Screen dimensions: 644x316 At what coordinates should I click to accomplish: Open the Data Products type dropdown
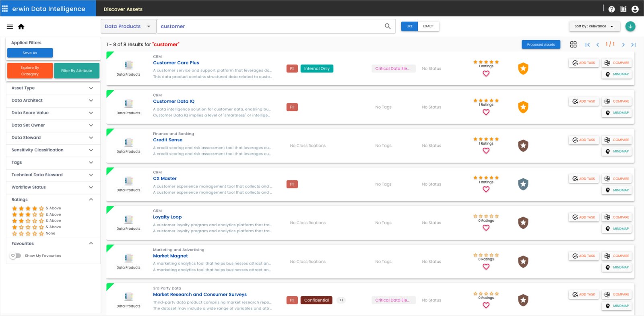tap(128, 26)
